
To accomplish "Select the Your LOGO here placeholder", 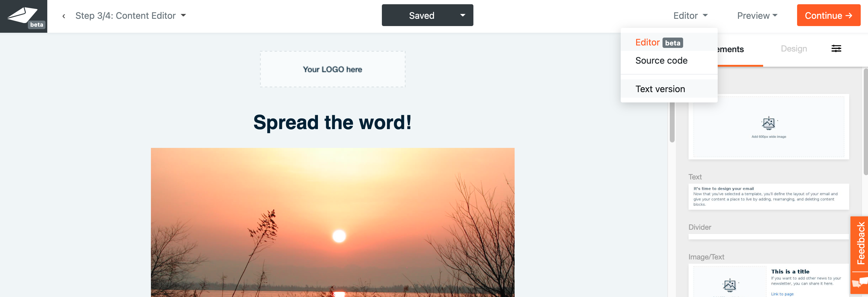I will click(x=332, y=69).
